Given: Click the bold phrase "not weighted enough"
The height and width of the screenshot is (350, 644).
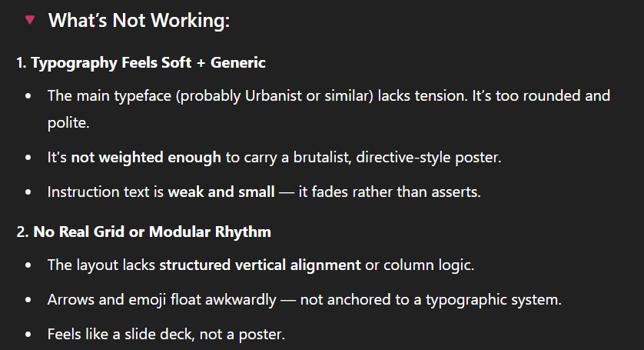Looking at the screenshot, I should coord(146,158).
